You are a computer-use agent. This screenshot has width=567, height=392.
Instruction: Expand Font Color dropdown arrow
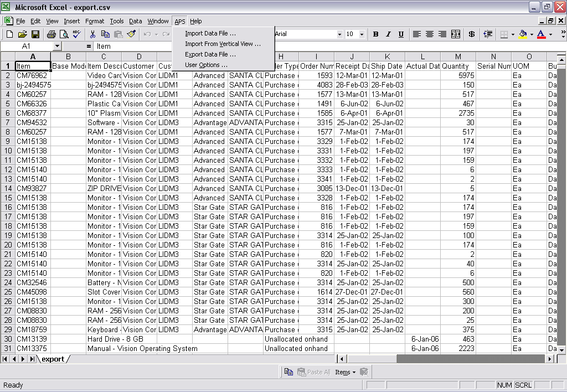[x=550, y=34]
